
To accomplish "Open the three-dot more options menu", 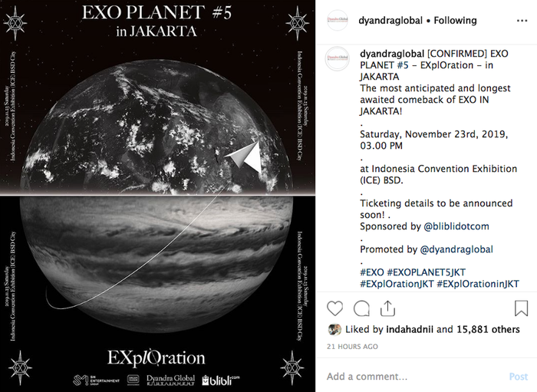I will (x=522, y=21).
